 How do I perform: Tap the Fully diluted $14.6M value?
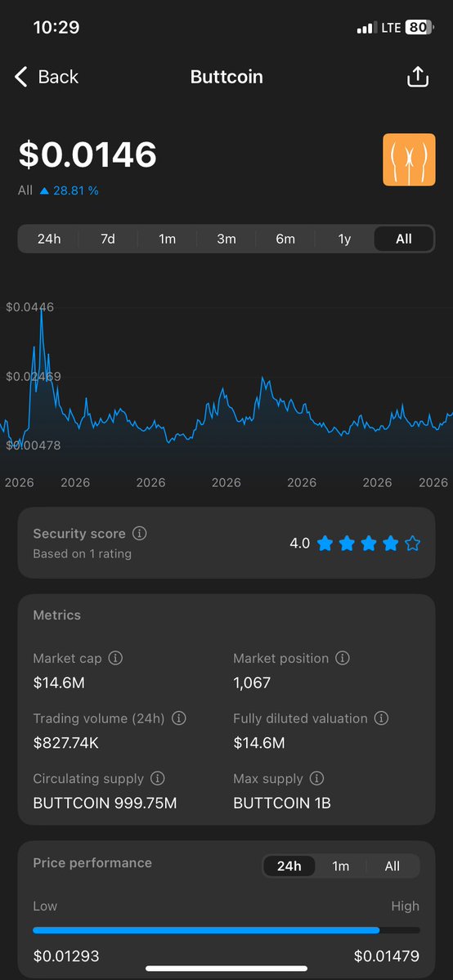259,743
